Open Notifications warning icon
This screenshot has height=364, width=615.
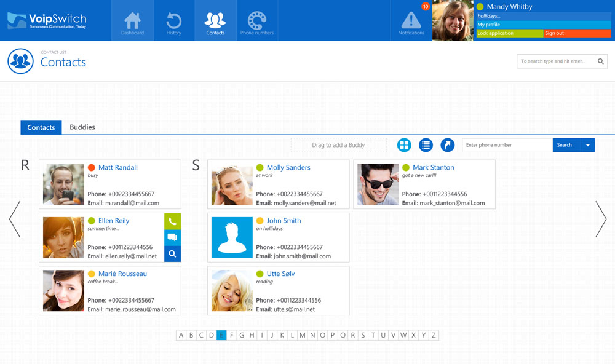coord(411,21)
